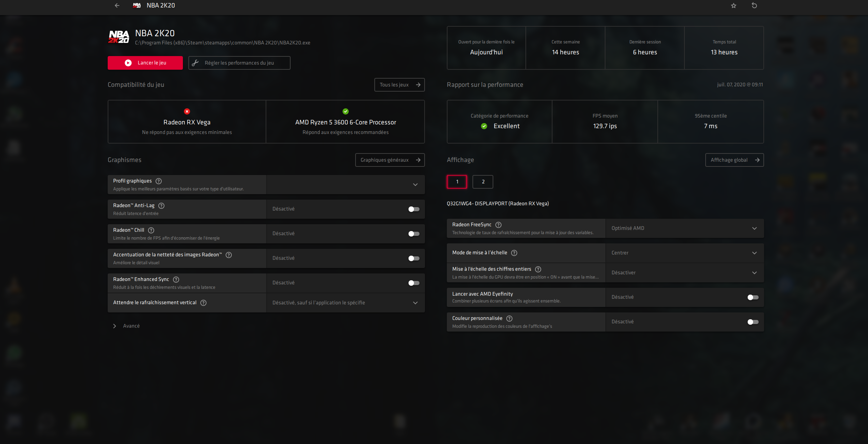Click the reset circular arrow icon
This screenshot has width=868, height=444.
pyautogui.click(x=754, y=5)
